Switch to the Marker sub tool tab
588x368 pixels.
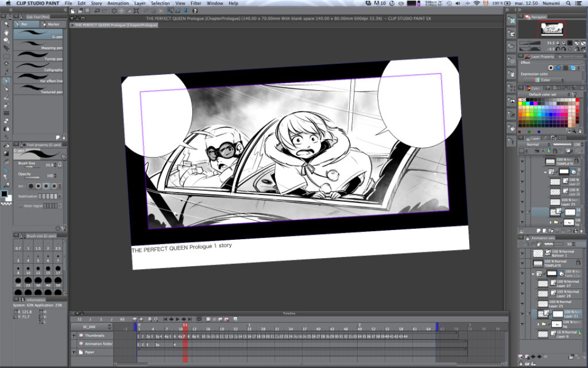(52, 24)
